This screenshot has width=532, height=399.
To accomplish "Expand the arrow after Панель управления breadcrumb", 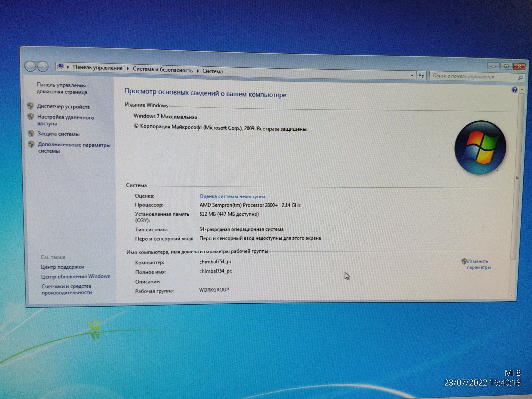I will pos(128,69).
